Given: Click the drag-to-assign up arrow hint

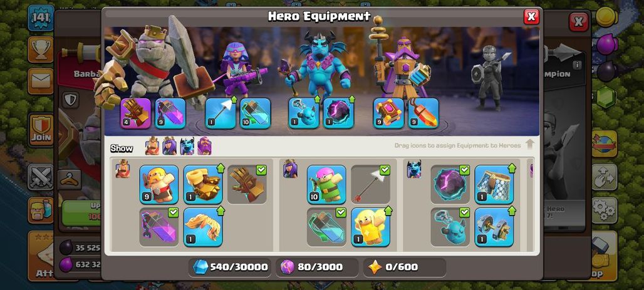Looking at the screenshot, I should tap(530, 145).
